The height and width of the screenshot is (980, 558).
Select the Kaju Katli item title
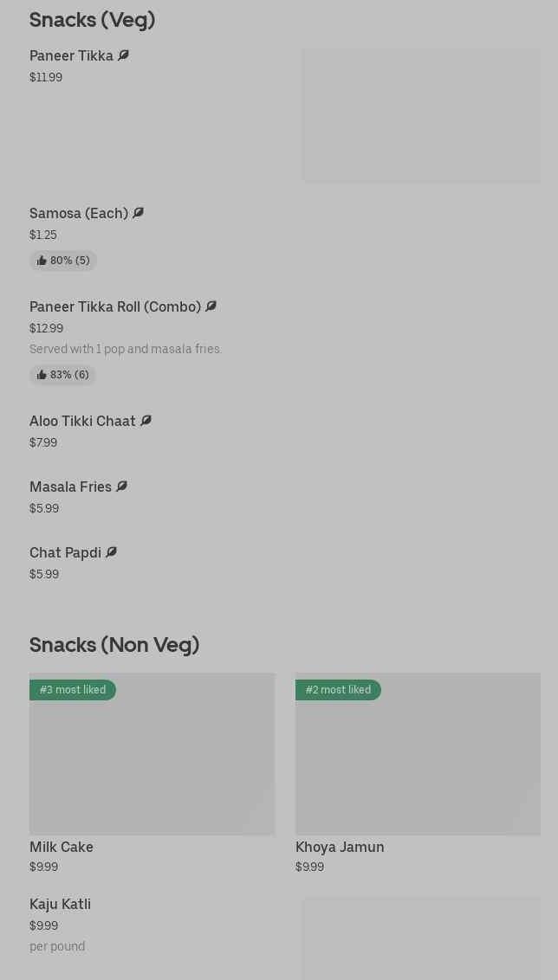pyautogui.click(x=60, y=904)
